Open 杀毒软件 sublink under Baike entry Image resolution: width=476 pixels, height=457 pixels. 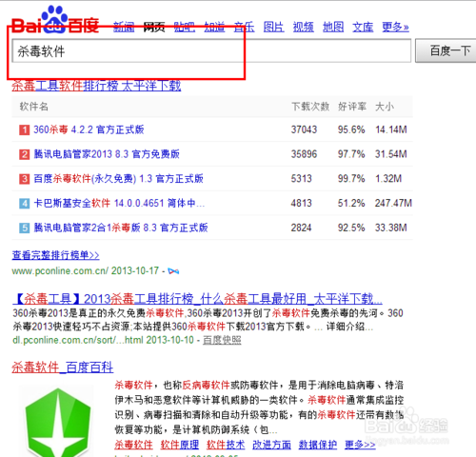point(133,445)
